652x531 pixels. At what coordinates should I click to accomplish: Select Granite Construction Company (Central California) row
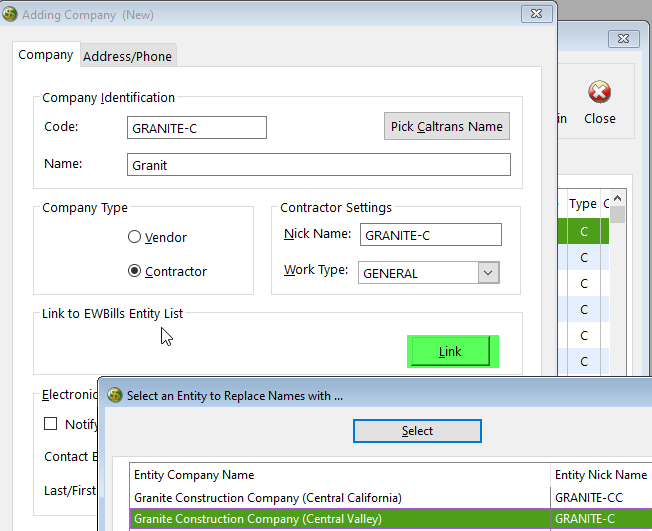[x=391, y=498]
